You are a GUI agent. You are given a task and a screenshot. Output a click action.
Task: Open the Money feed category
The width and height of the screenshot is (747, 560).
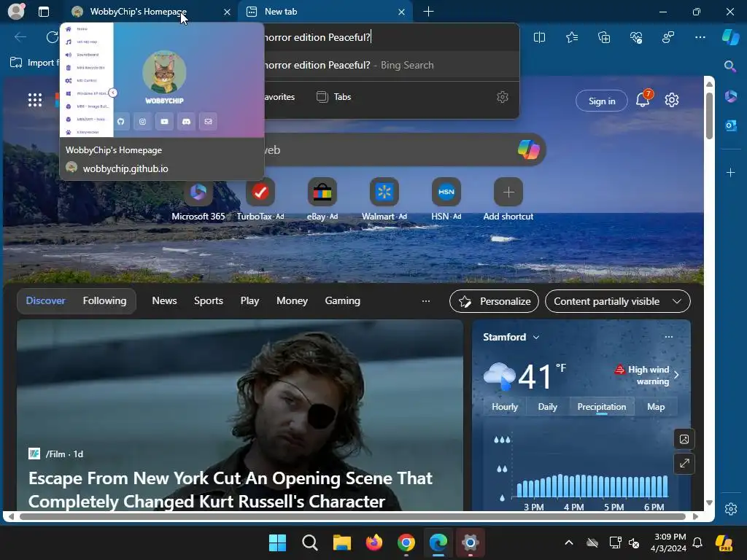point(292,301)
